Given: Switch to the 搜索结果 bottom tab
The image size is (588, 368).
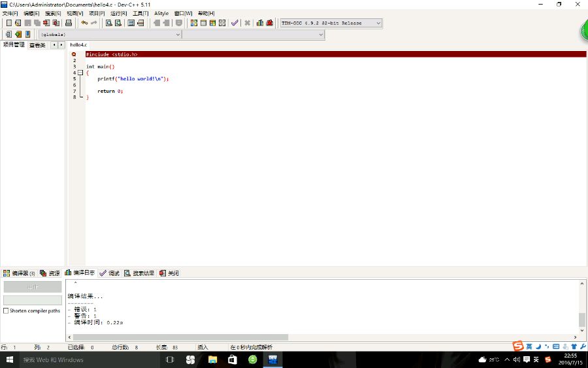Looking at the screenshot, I should [x=139, y=273].
